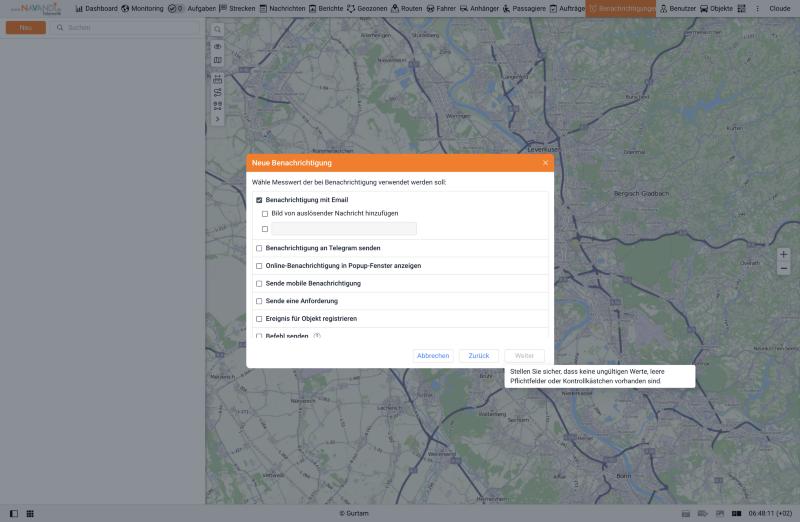Open the Passagiere tab

pyautogui.click(x=524, y=9)
